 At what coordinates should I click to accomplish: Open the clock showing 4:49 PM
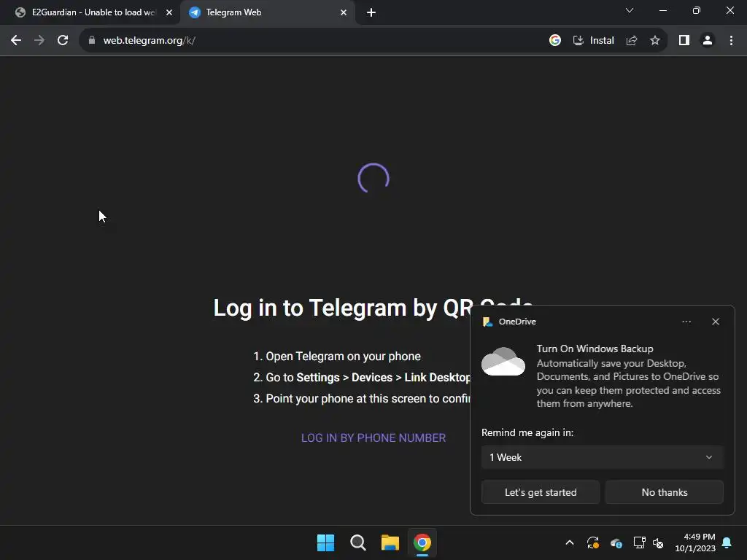click(x=695, y=542)
